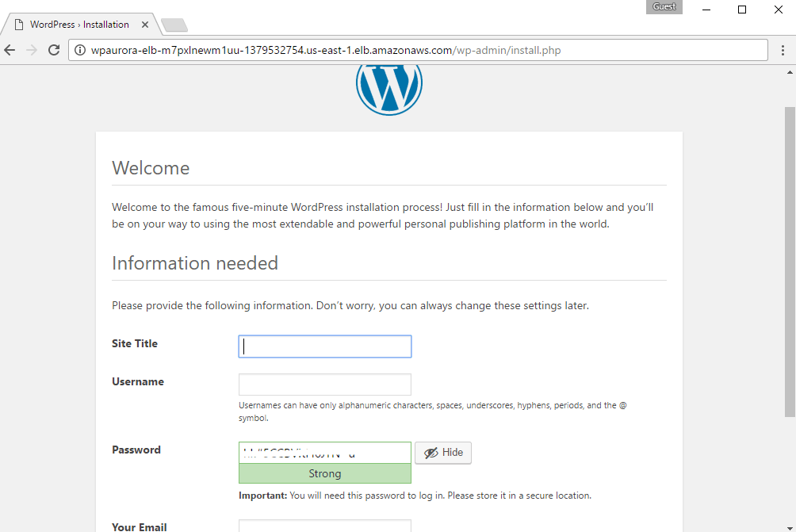Close the WordPress Installation tab
The width and height of the screenshot is (796, 532).
(145, 25)
